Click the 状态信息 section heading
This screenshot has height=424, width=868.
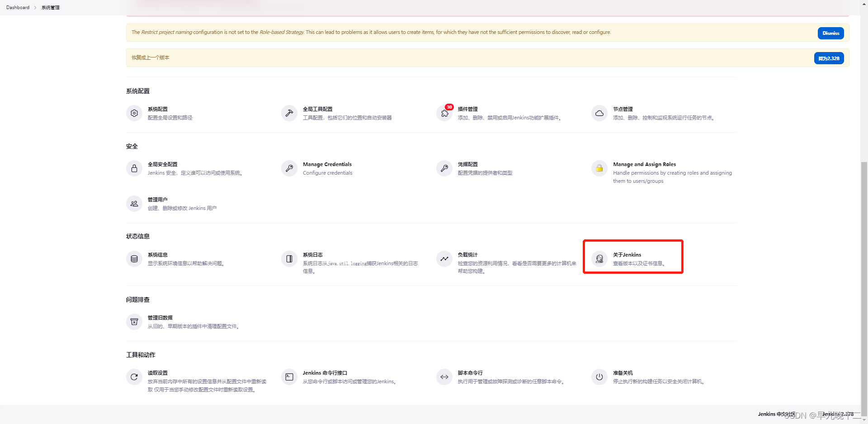point(138,236)
